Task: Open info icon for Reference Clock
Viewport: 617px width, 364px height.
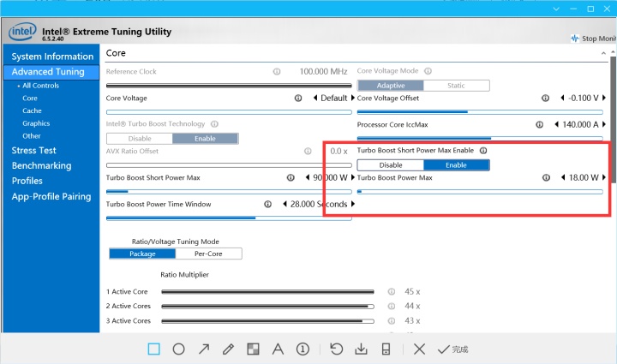Action: [277, 72]
